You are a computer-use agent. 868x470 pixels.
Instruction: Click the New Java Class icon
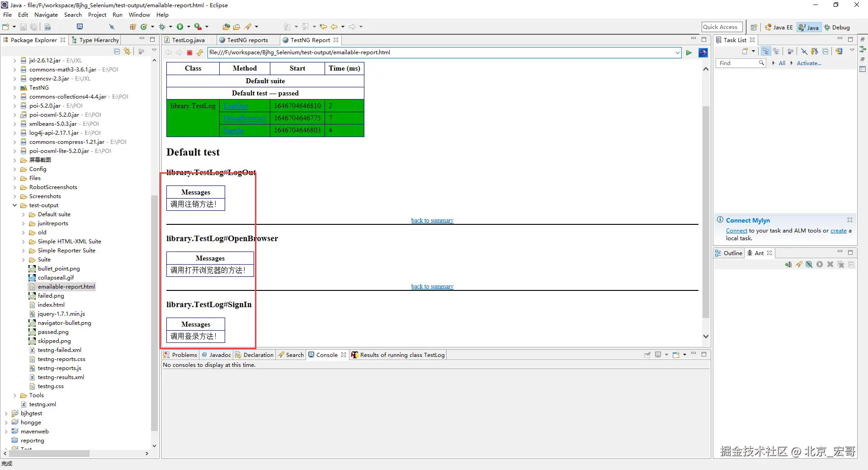click(x=144, y=27)
